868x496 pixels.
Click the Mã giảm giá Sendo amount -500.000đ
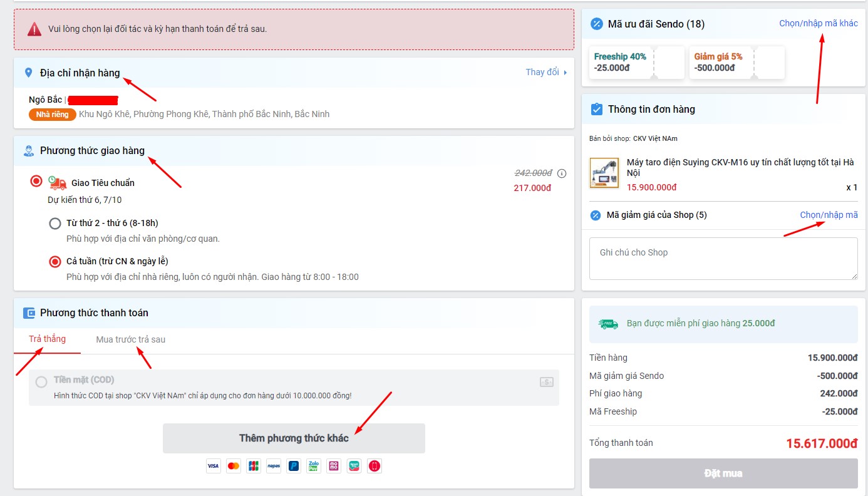[x=837, y=376]
